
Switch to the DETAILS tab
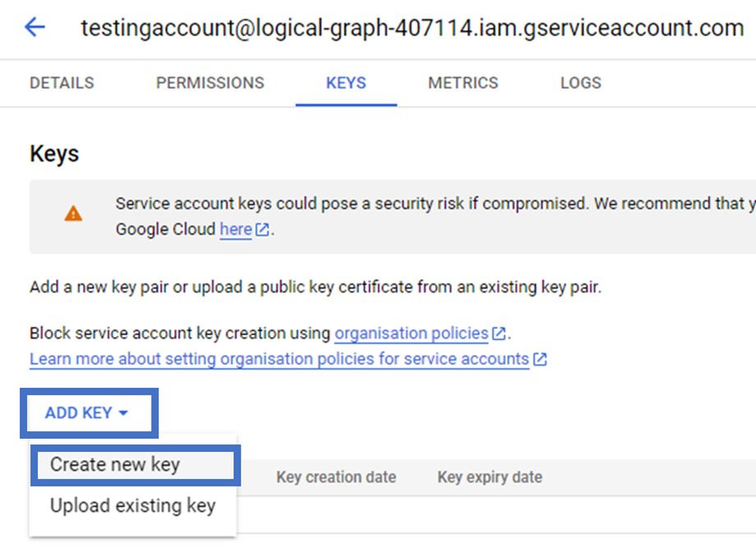(x=61, y=82)
